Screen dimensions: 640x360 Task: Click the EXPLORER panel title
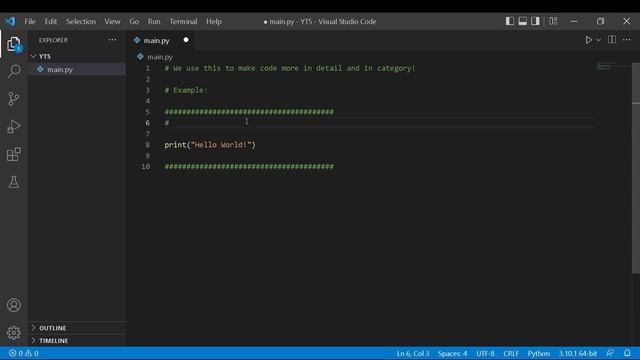point(53,40)
